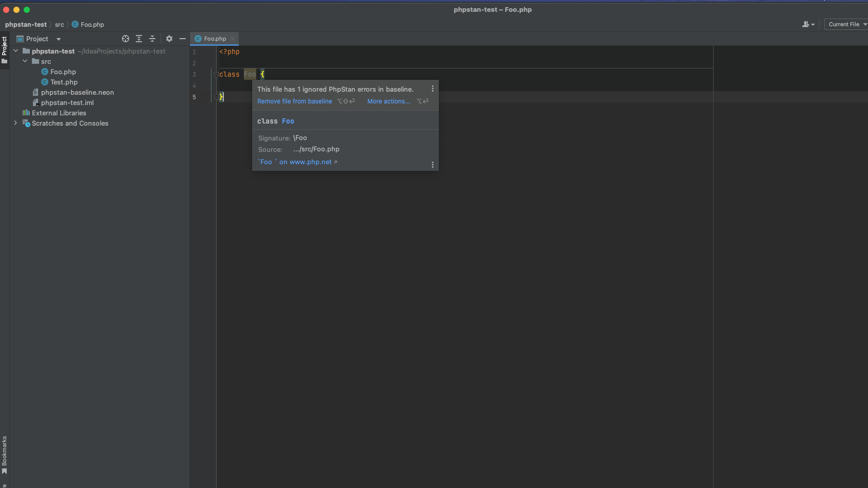
Task: Open the Project panel options gear
Action: pyautogui.click(x=169, y=39)
